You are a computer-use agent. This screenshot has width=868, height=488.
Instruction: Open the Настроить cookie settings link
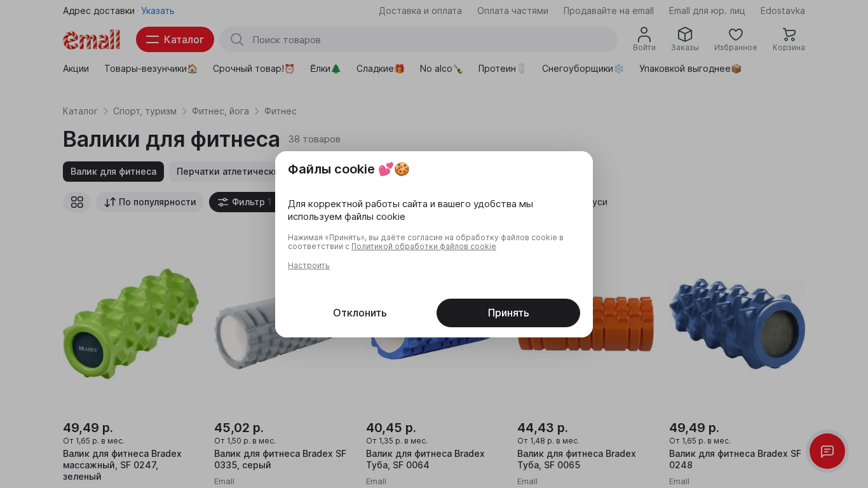[309, 266]
